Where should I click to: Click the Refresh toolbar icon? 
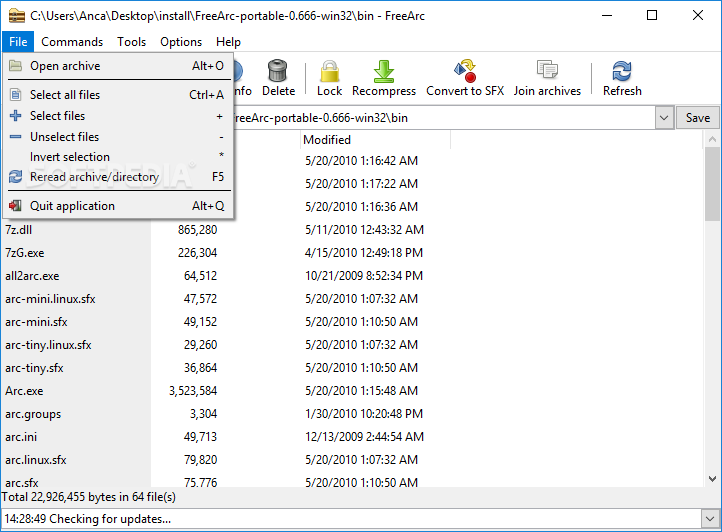point(622,71)
